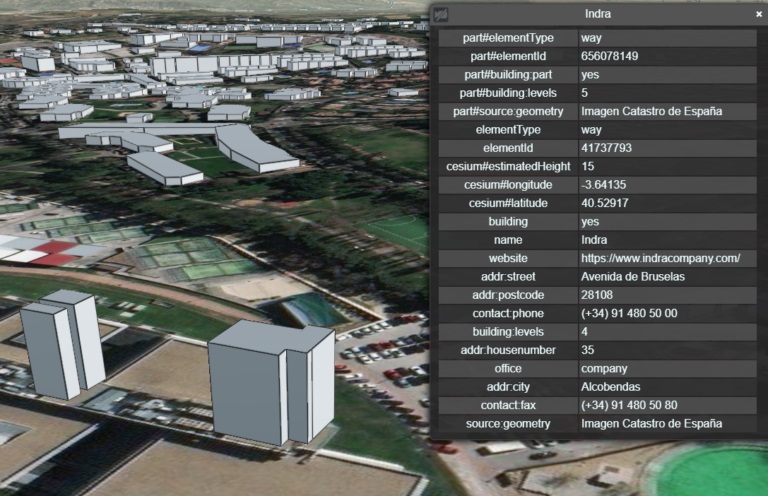Click the phone number (+34) 91 480 50 00
This screenshot has width=768, height=496.
pyautogui.click(x=629, y=313)
